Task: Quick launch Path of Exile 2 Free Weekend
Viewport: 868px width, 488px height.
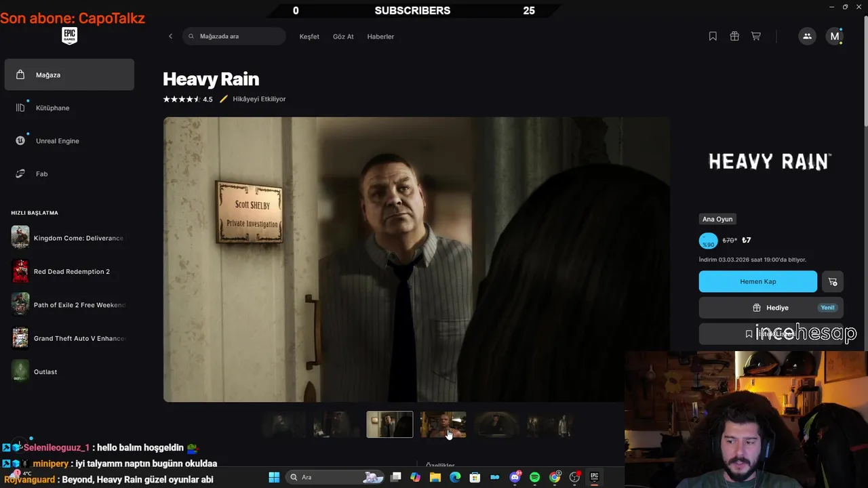Action: (69, 305)
